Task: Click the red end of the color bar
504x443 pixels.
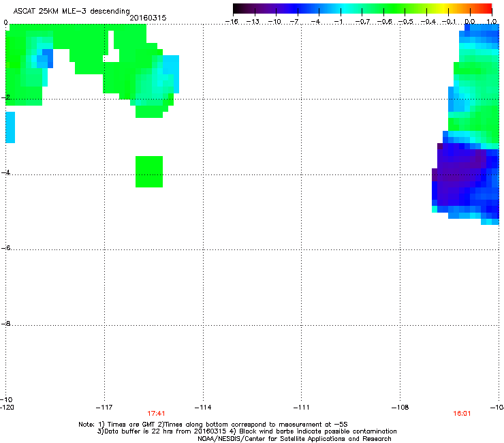Action: (x=487, y=9)
